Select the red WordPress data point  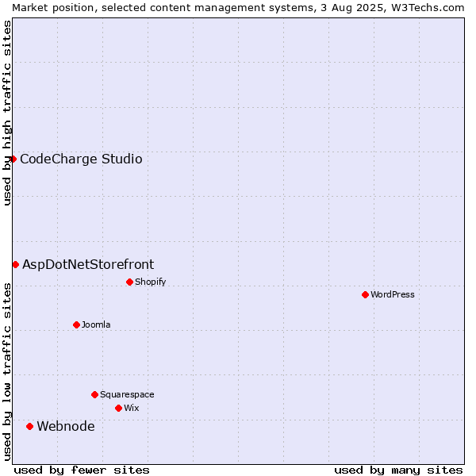365,294
